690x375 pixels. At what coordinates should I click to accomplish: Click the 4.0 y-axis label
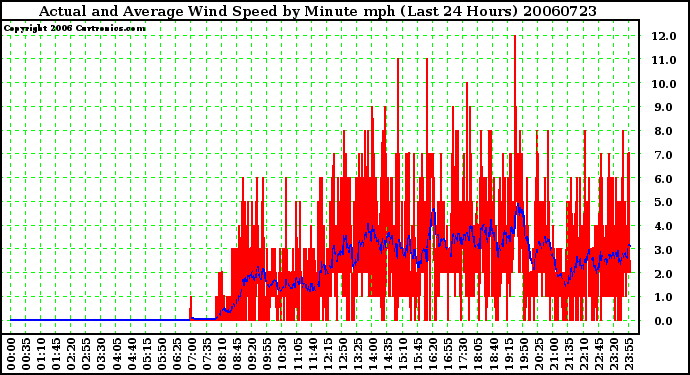tap(664, 226)
